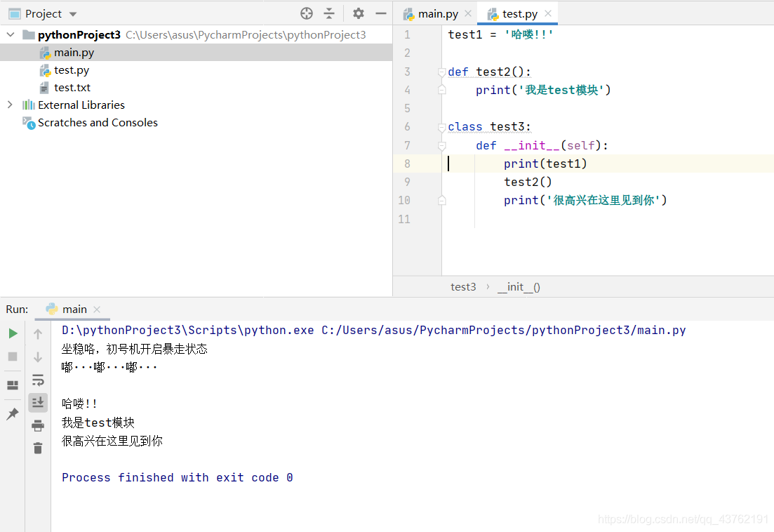Click the External Libraries label
This screenshot has width=774, height=532.
tap(81, 105)
